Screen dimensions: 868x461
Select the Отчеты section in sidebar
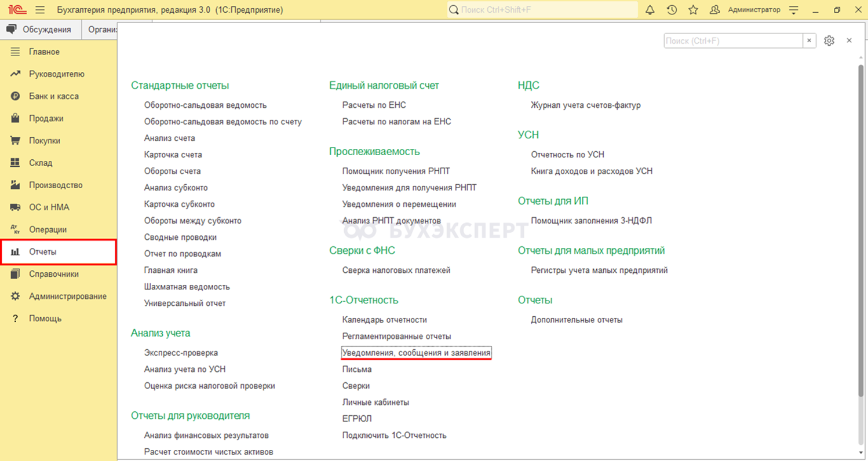[x=58, y=252]
